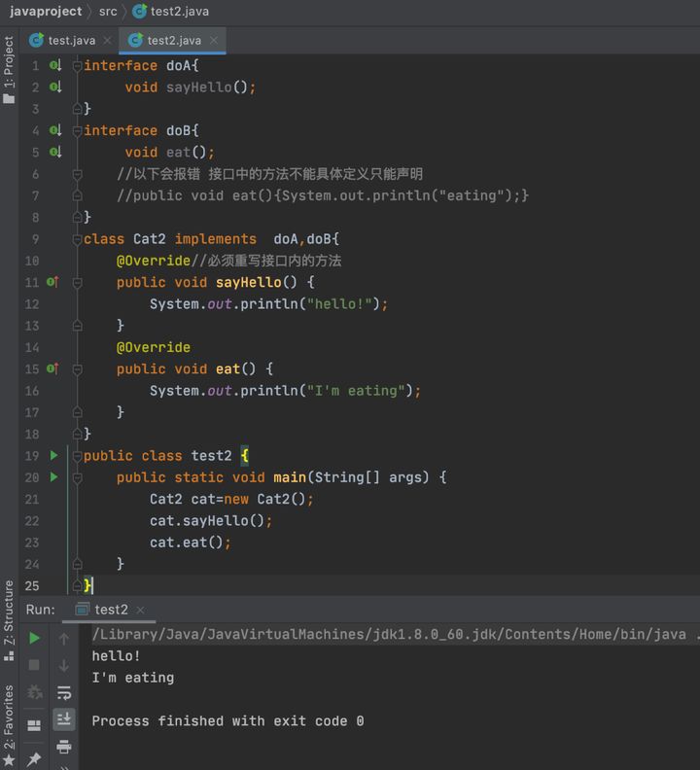The image size is (700, 770).
Task: Run main method via gutter arrow on line 20
Action: click(x=54, y=476)
